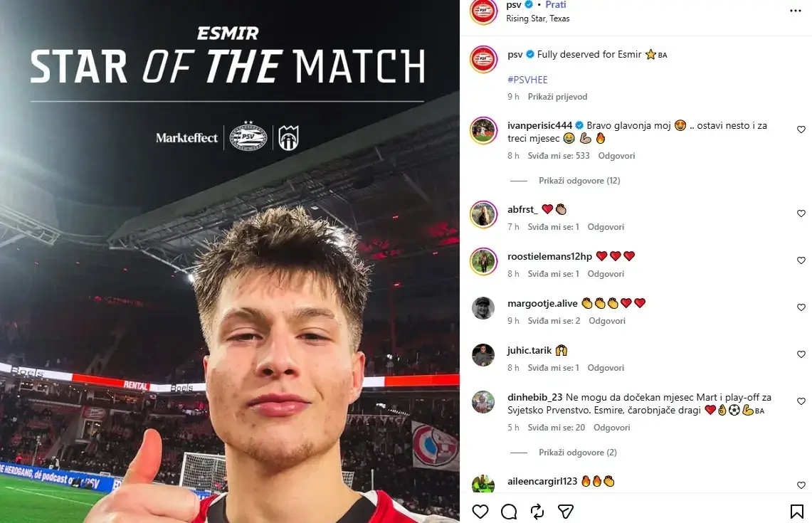Open Rising Star, Texas location
Screen dimensions: 812x523
[x=537, y=19]
